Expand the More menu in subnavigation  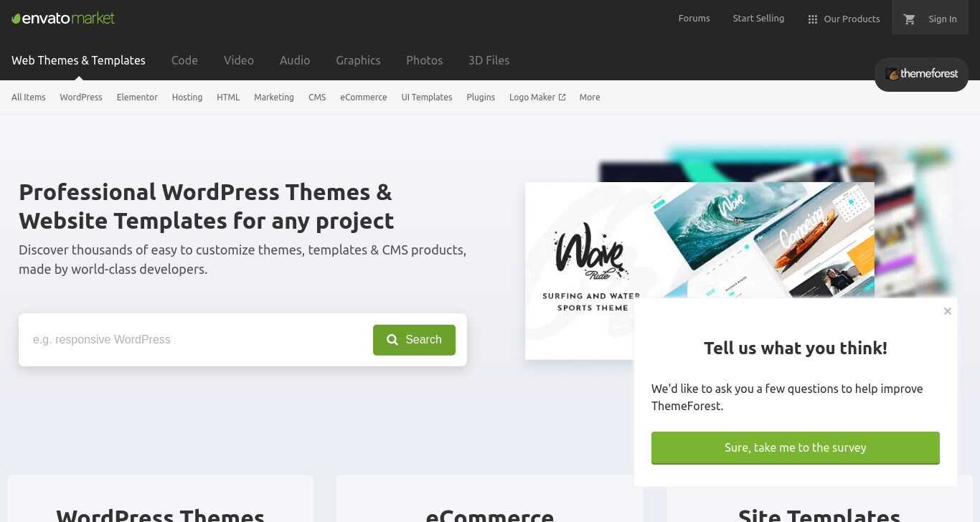tap(590, 98)
